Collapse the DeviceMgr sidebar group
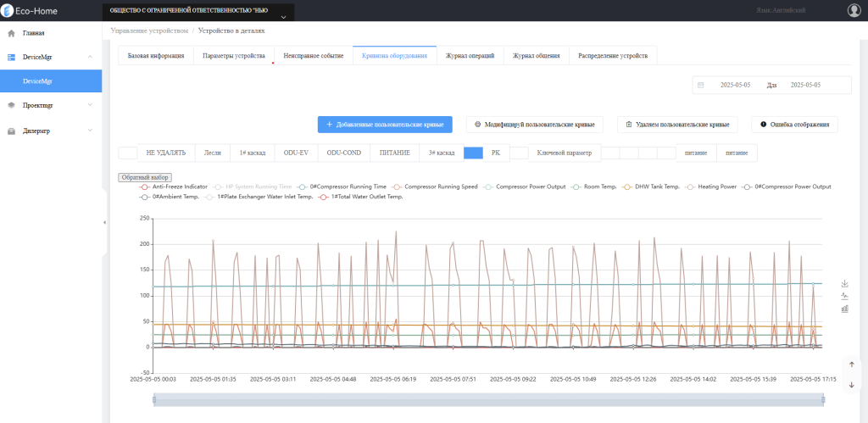This screenshot has height=423, width=868. pos(90,57)
